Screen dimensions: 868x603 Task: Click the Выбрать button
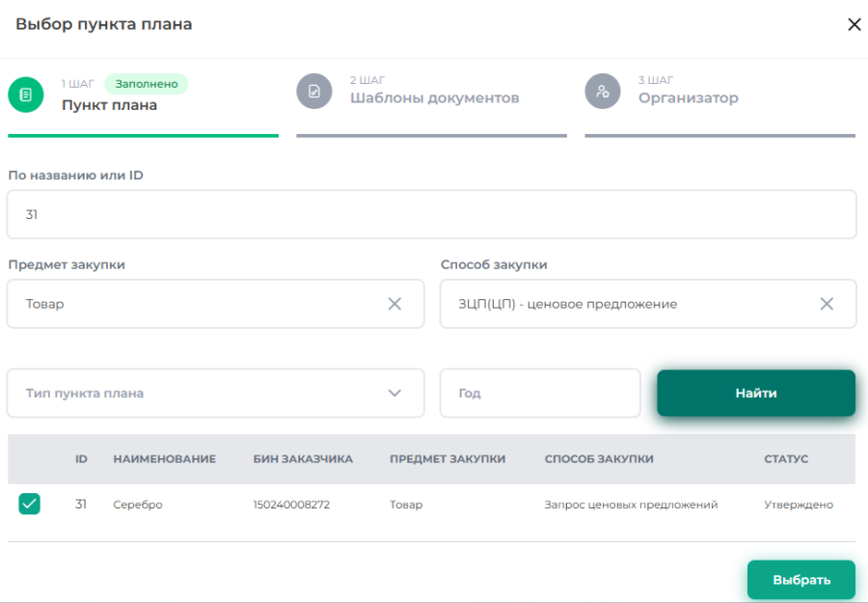[800, 580]
